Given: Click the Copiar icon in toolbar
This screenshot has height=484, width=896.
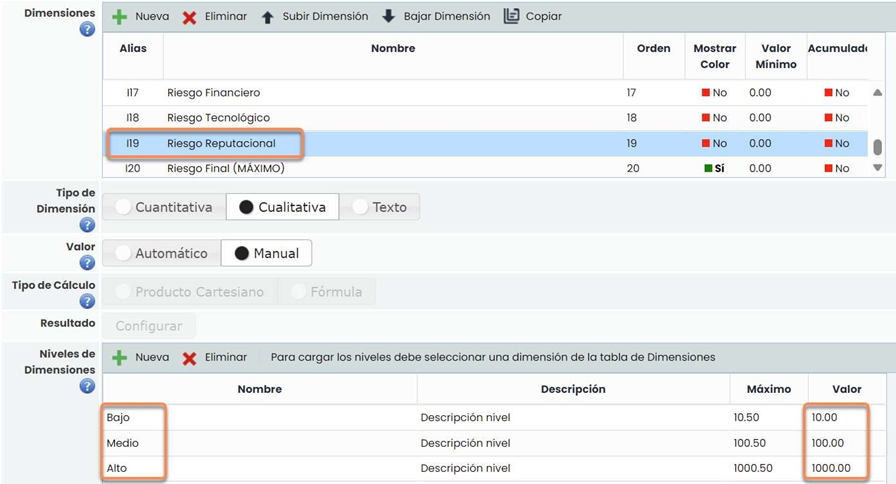Looking at the screenshot, I should [512, 17].
